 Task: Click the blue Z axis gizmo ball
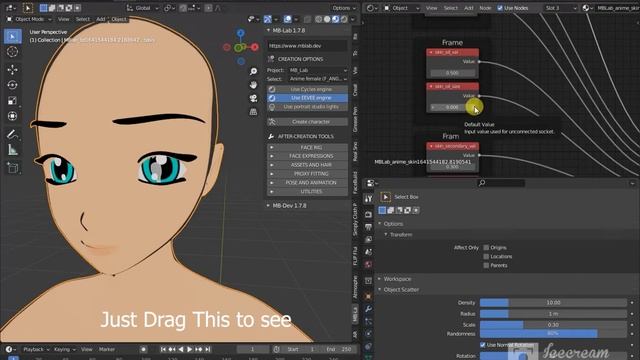[x=240, y=33]
